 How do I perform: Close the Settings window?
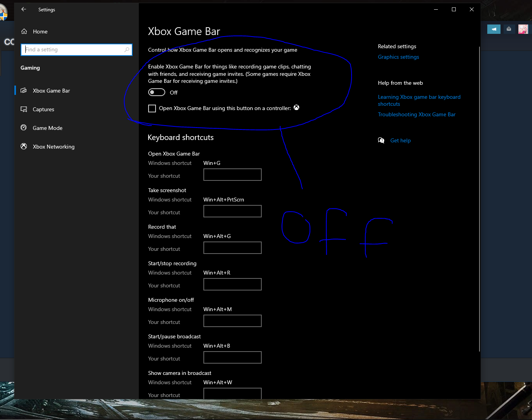(x=472, y=9)
